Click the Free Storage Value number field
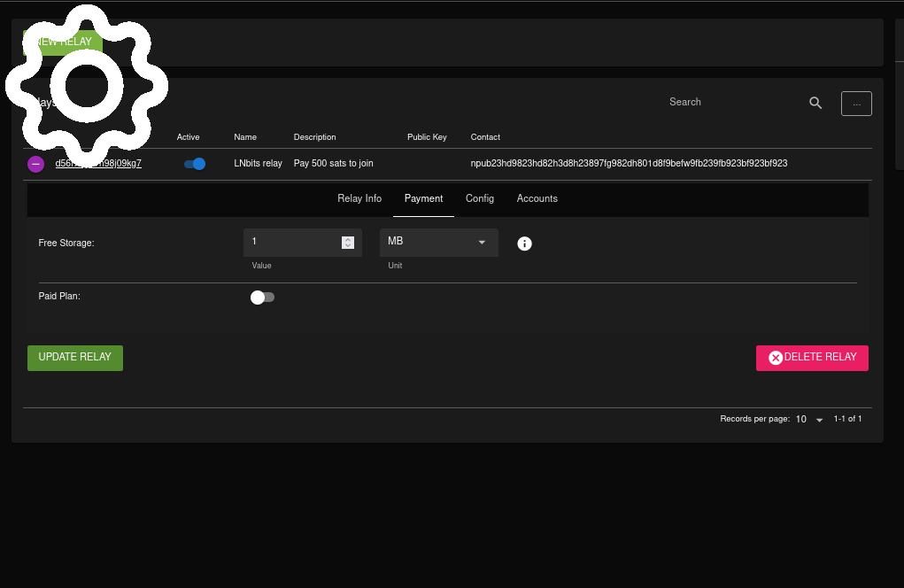 292,242
